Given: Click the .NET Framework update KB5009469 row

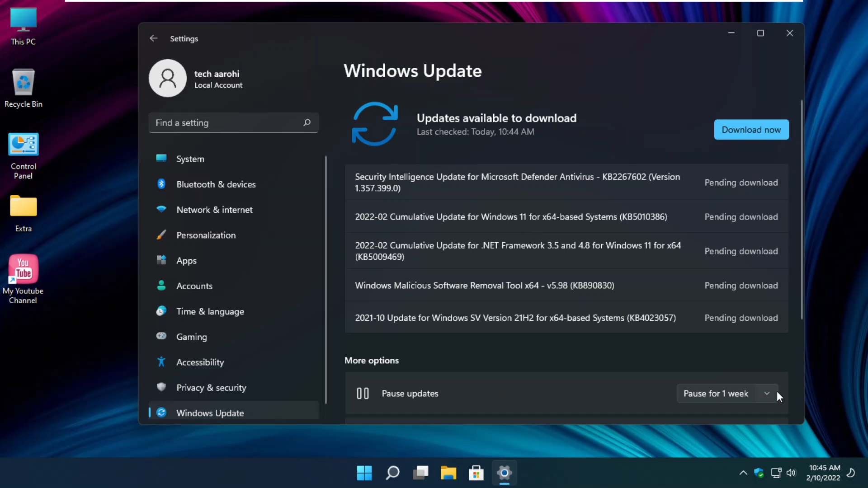Looking at the screenshot, I should tap(566, 251).
